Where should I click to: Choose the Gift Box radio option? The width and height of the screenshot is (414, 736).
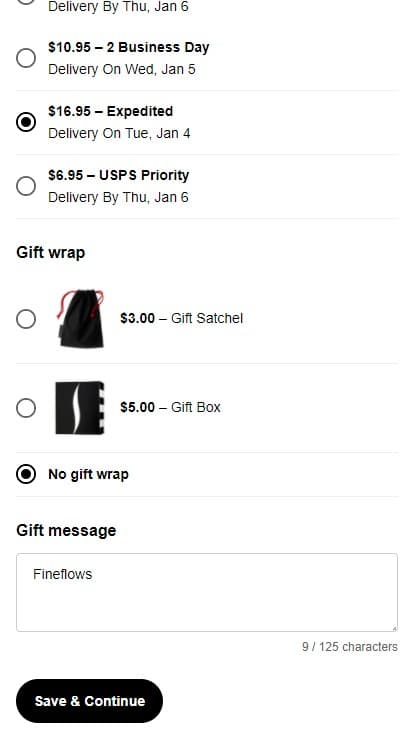click(26, 408)
